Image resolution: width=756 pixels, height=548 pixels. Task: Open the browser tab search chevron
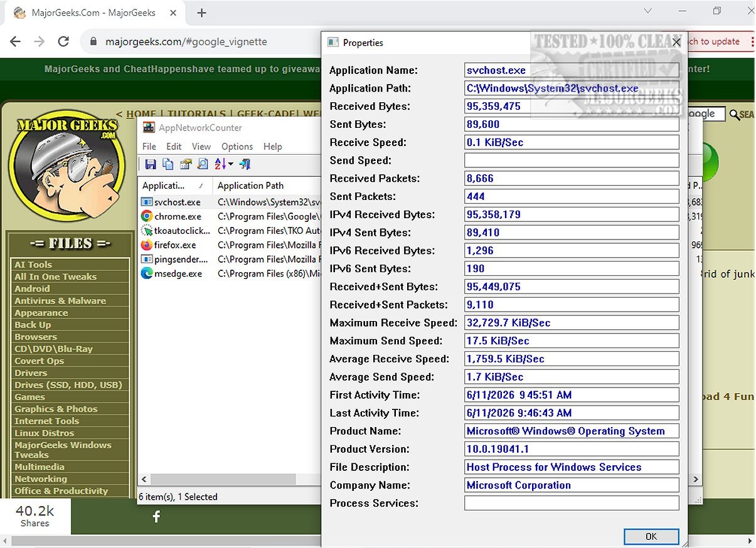[648, 11]
